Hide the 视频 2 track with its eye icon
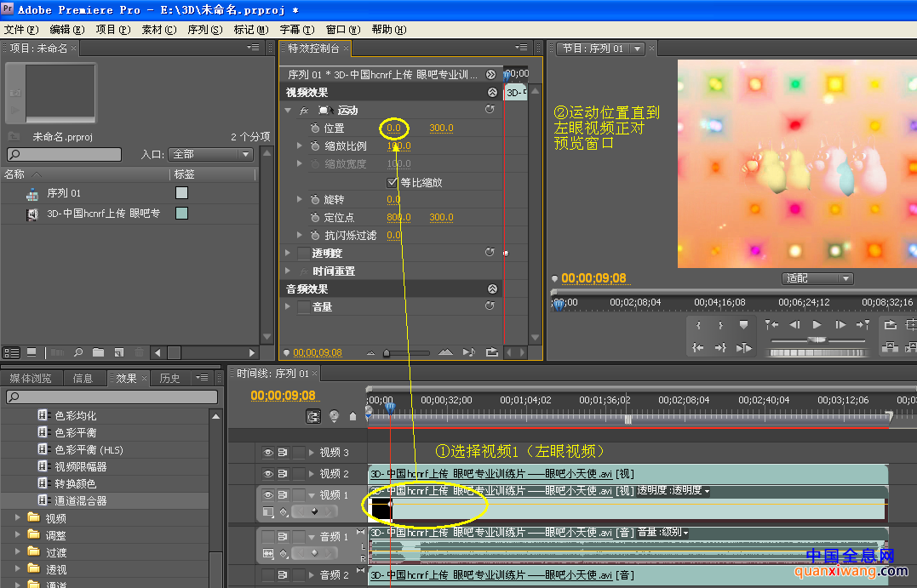 [x=267, y=474]
